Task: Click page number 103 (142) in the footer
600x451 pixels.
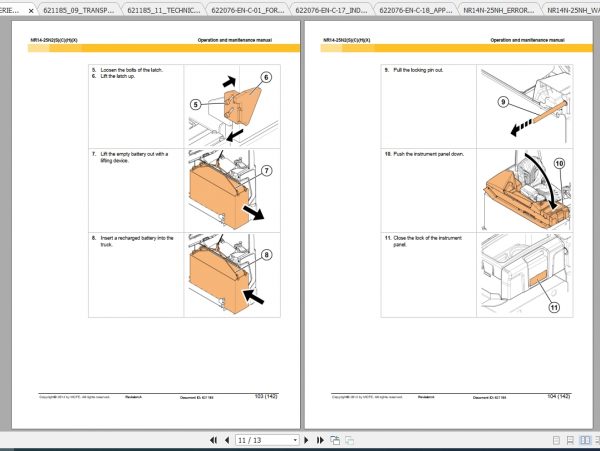Action: pos(266,397)
